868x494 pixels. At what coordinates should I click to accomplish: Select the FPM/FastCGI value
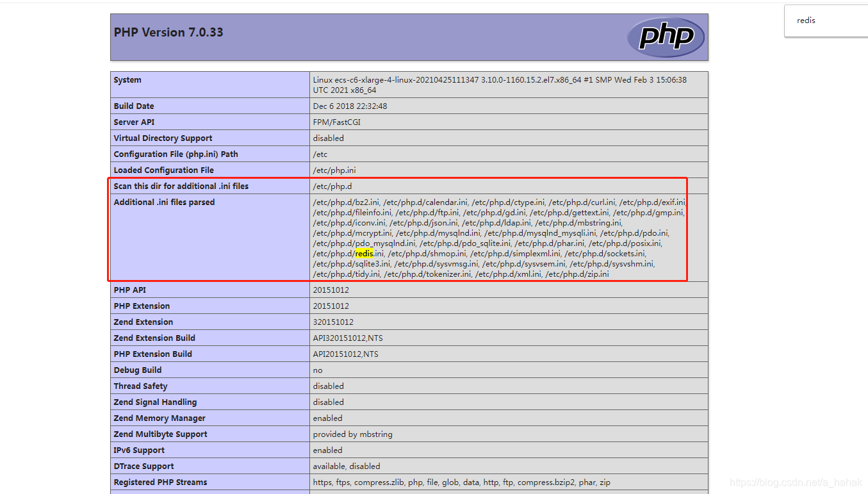click(x=337, y=122)
